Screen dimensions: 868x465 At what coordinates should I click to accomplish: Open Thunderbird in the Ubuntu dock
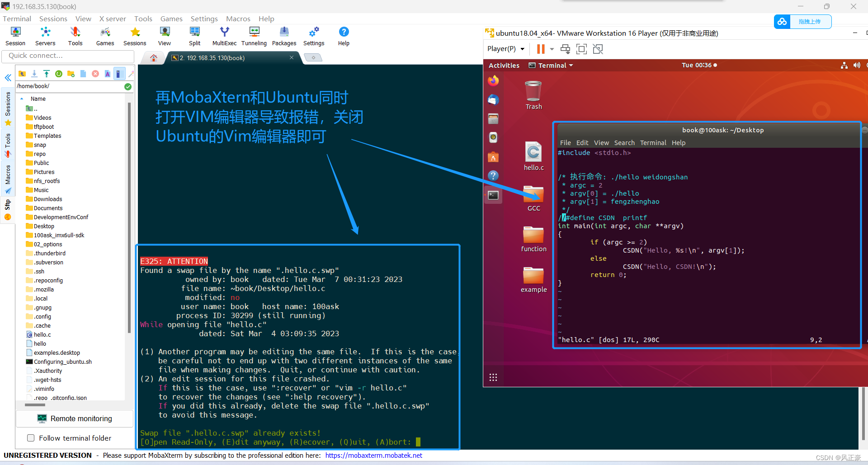point(493,99)
